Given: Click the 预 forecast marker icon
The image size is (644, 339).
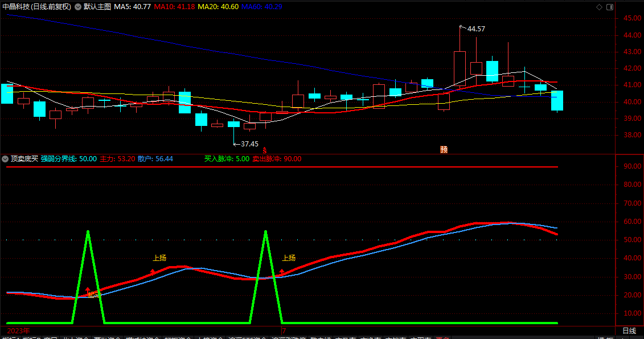Looking at the screenshot, I should 444,150.
